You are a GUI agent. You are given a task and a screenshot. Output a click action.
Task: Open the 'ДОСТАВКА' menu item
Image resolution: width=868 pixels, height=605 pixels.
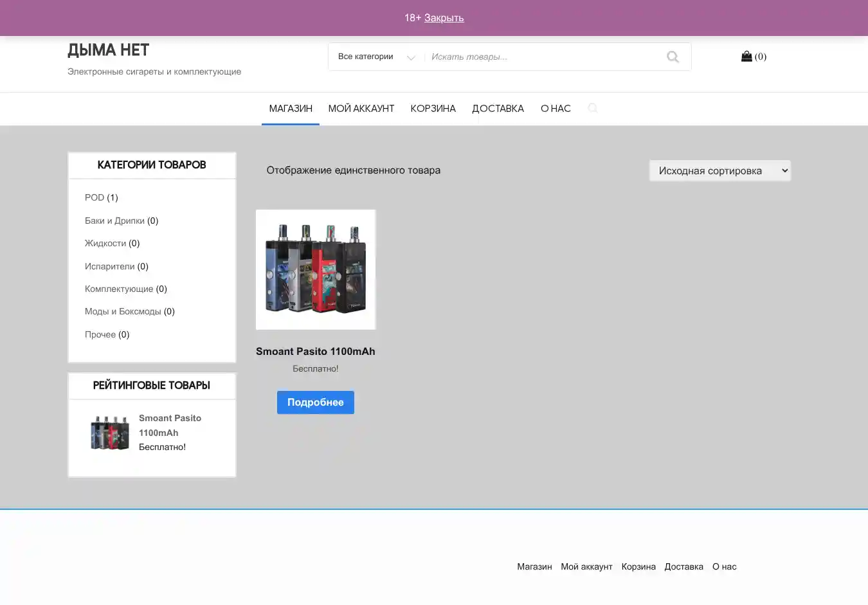(498, 109)
